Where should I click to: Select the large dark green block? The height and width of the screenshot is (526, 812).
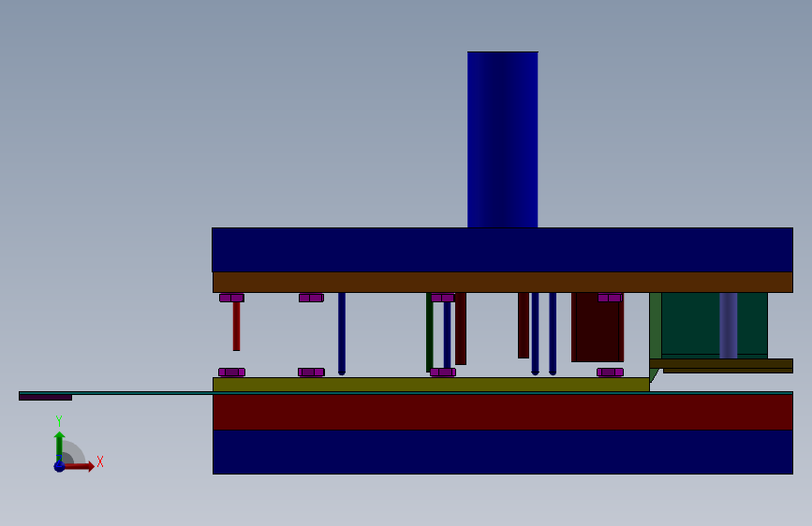click(690, 324)
